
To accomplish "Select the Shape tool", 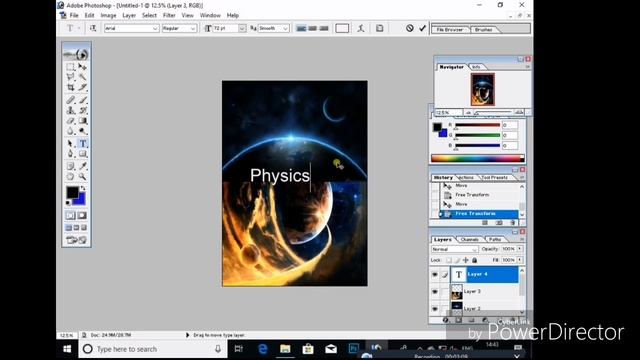I will pos(82,154).
